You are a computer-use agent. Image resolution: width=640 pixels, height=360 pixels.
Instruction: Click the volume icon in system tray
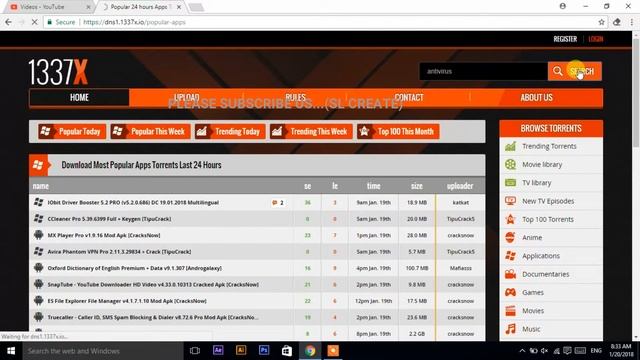point(544,351)
